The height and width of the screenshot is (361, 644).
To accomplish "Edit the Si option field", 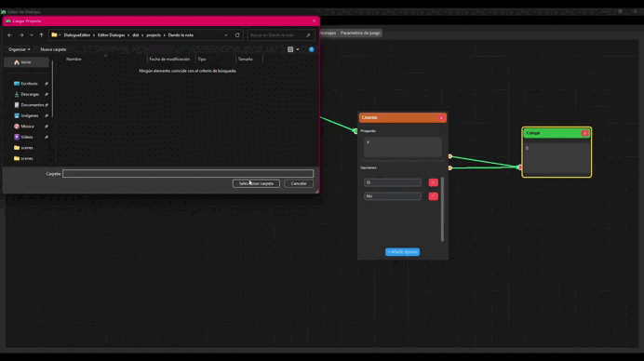I will click(x=392, y=182).
